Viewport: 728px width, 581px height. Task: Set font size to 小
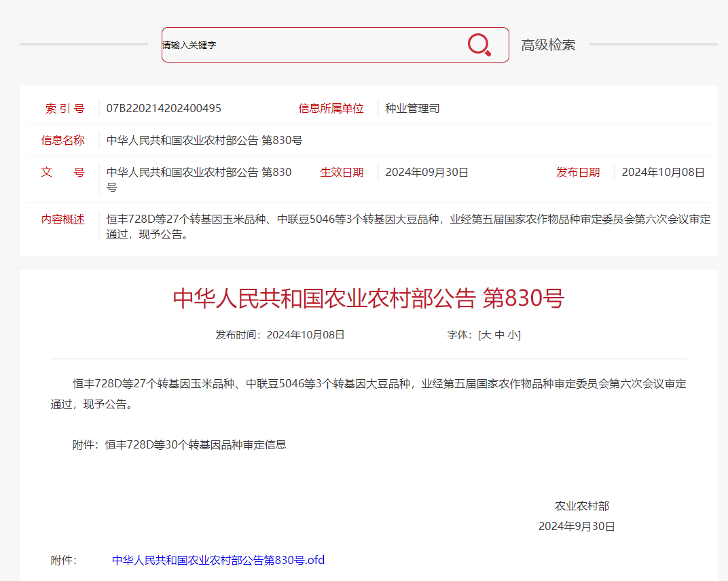click(513, 335)
